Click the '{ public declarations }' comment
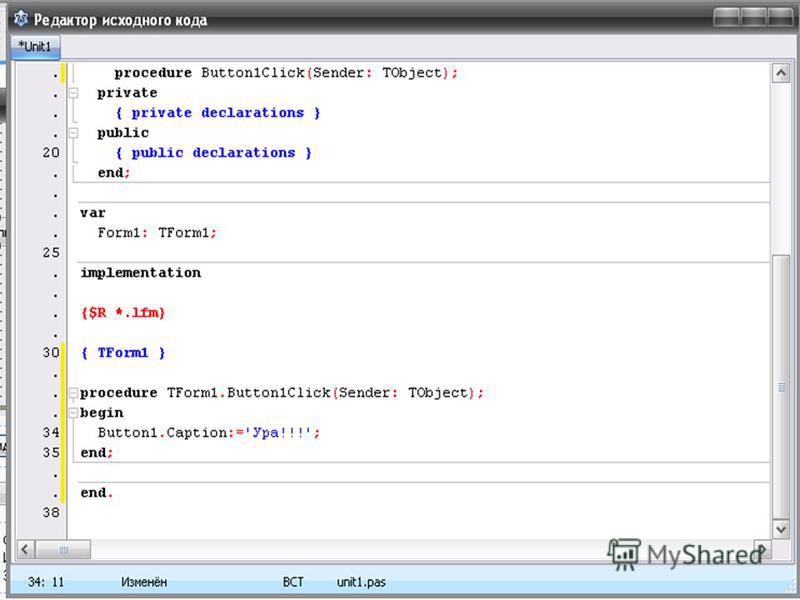The image size is (800, 600). click(x=214, y=153)
